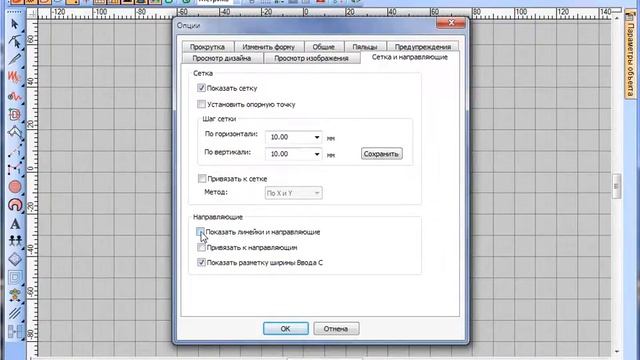This screenshot has width=640, height=360.
Task: Click the diamond shape icon in left toolbar
Action: coord(15,259)
